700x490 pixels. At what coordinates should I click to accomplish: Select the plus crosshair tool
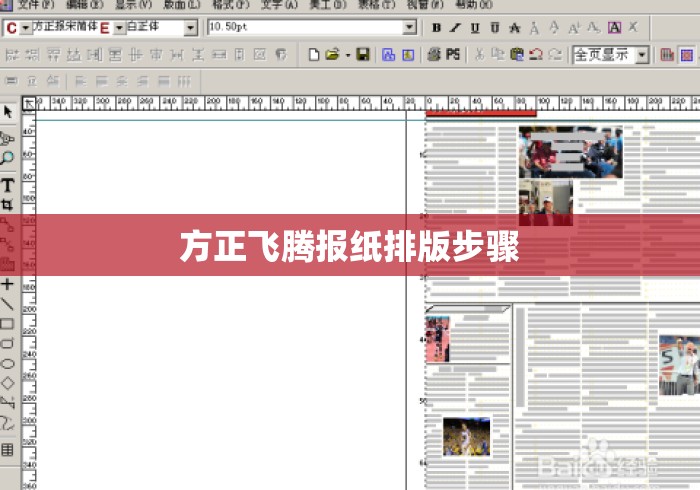click(x=7, y=284)
